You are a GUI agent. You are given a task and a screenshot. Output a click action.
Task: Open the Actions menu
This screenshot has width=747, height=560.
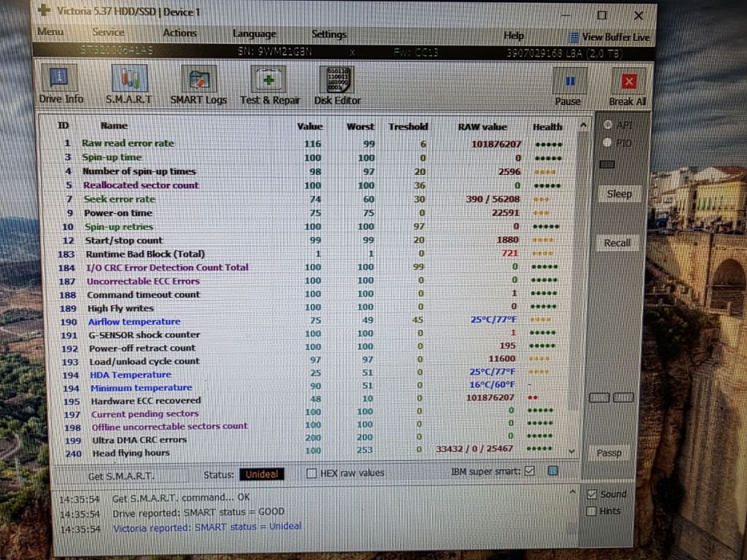[179, 33]
